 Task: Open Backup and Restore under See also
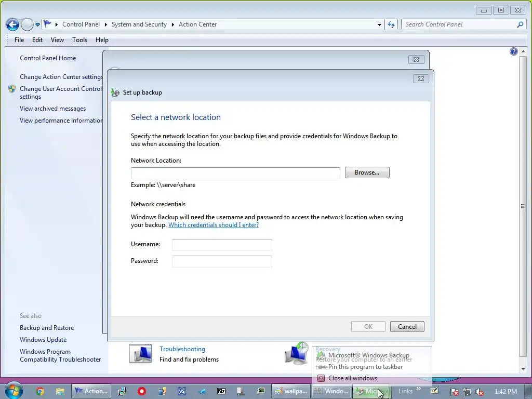47,328
